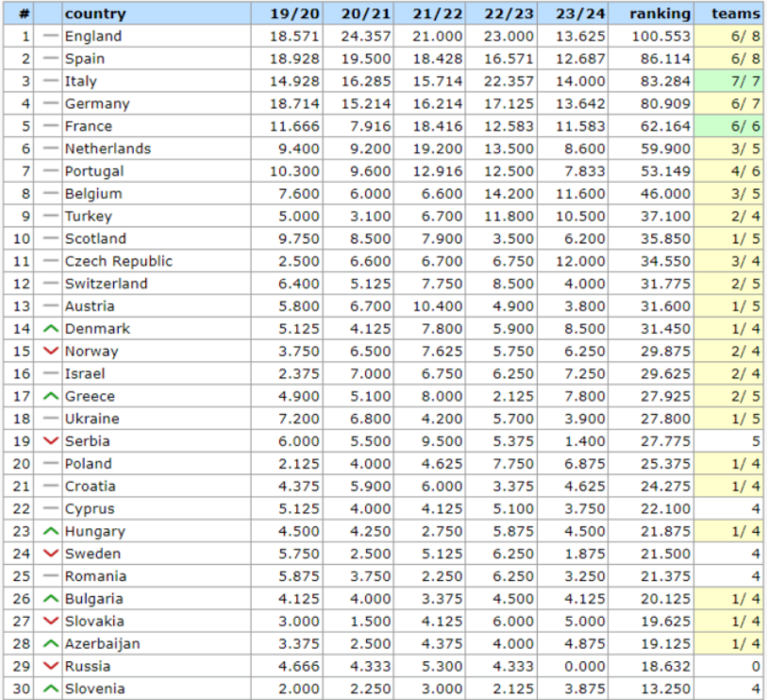
Task: Open the Czech Republic country link
Action: [119, 261]
